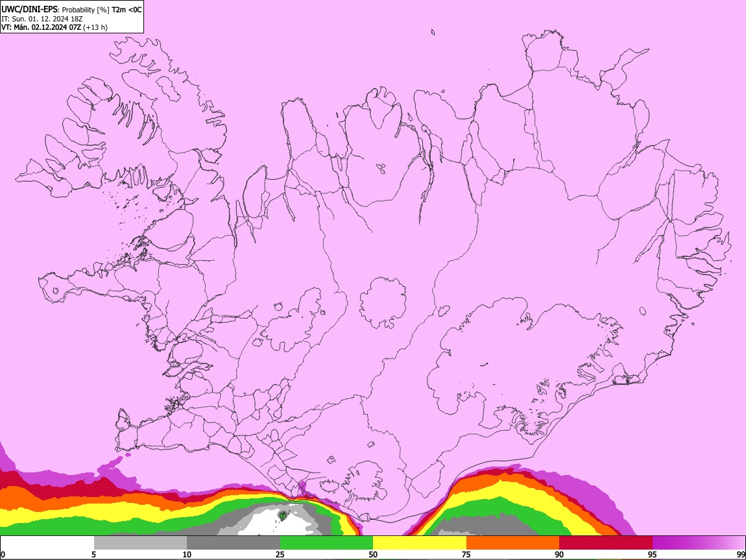Image resolution: width=746 pixels, height=560 pixels.
Task: Click the light gray 5–10% legend swatch
Action: (140, 542)
